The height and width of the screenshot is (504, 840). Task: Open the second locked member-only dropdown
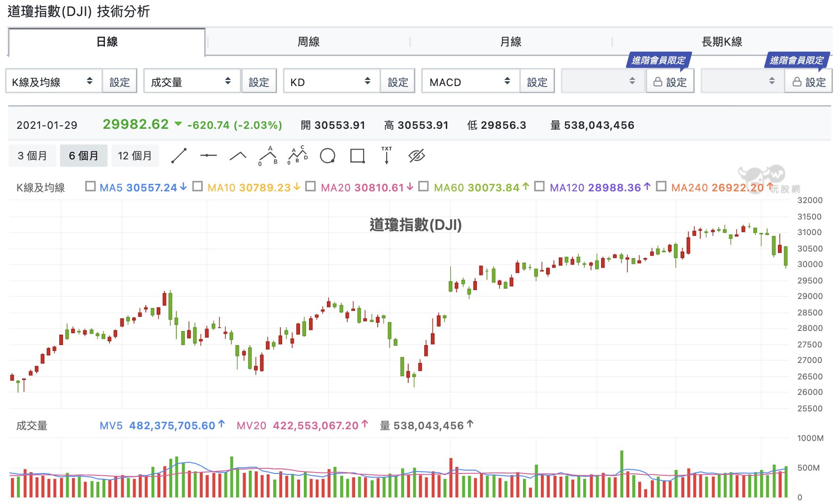tap(742, 81)
